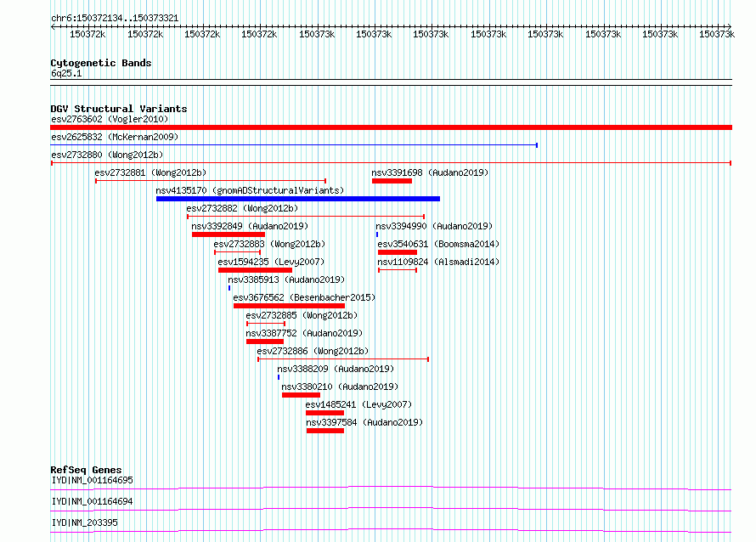Open nsv1109824 (Alsmadi2014) label
The width and height of the screenshot is (756, 542).
(x=438, y=262)
